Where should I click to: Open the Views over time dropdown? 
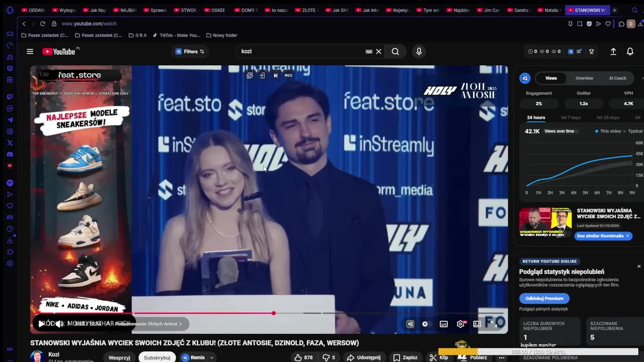(561, 131)
